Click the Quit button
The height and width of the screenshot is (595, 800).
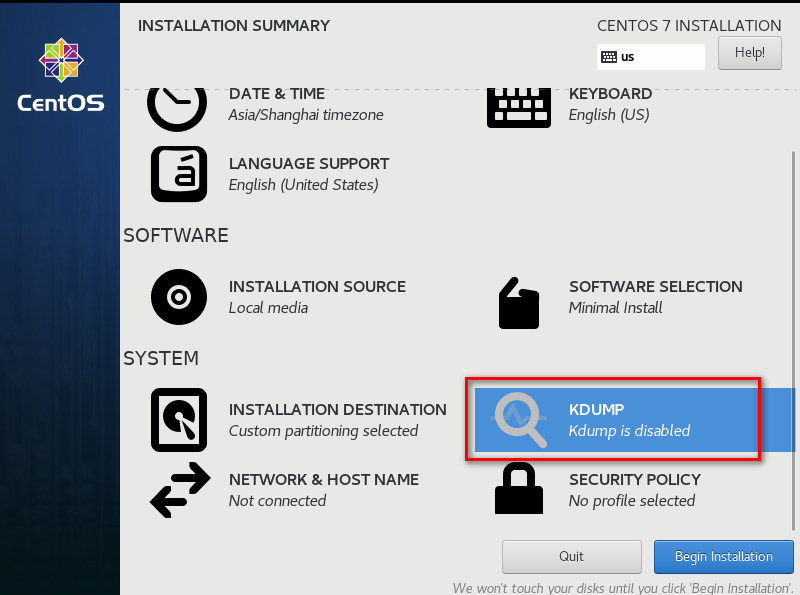[571, 557]
